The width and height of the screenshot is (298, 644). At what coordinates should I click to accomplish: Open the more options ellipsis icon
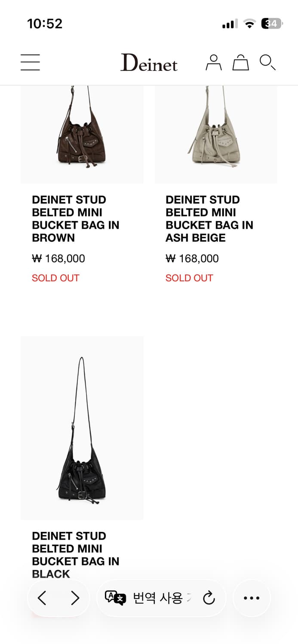251,597
